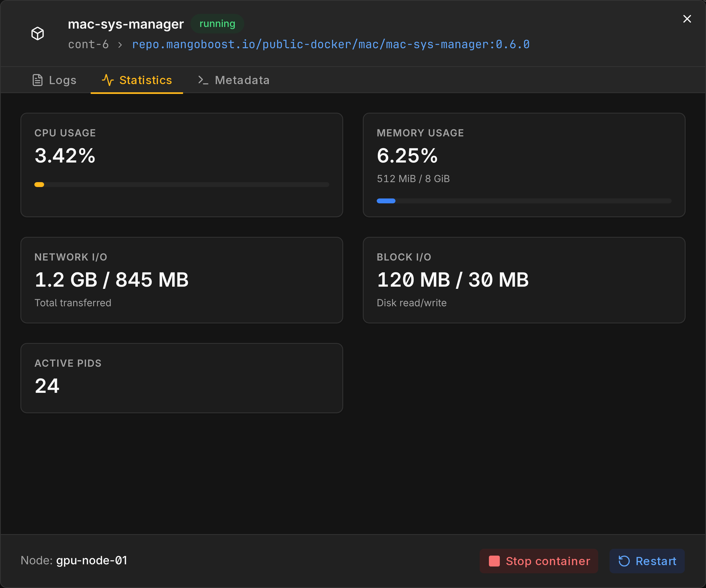This screenshot has height=588, width=706.
Task: Click the memory usage progress bar
Action: (524, 201)
